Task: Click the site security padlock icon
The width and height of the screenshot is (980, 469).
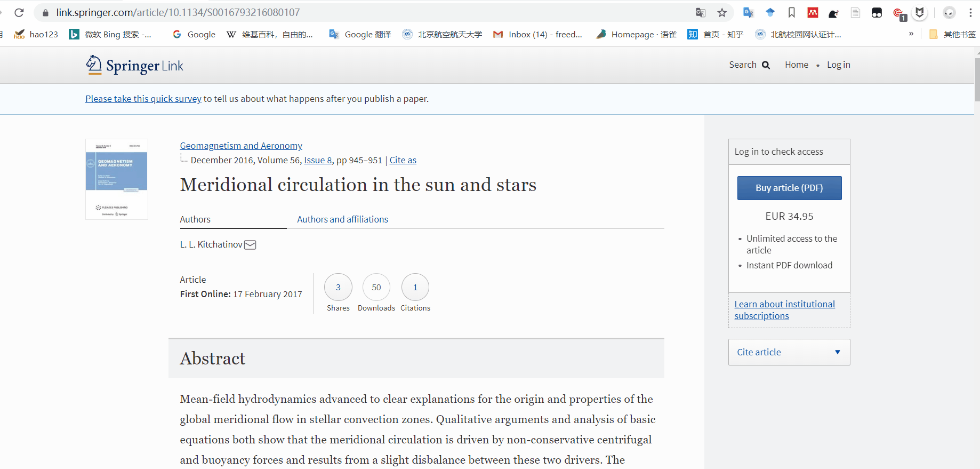Action: [x=45, y=12]
